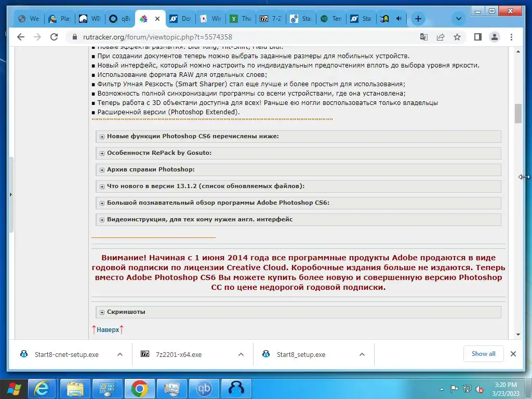Click the red 'Внимание!' notice text
The image size is (532, 399).
[298, 272]
